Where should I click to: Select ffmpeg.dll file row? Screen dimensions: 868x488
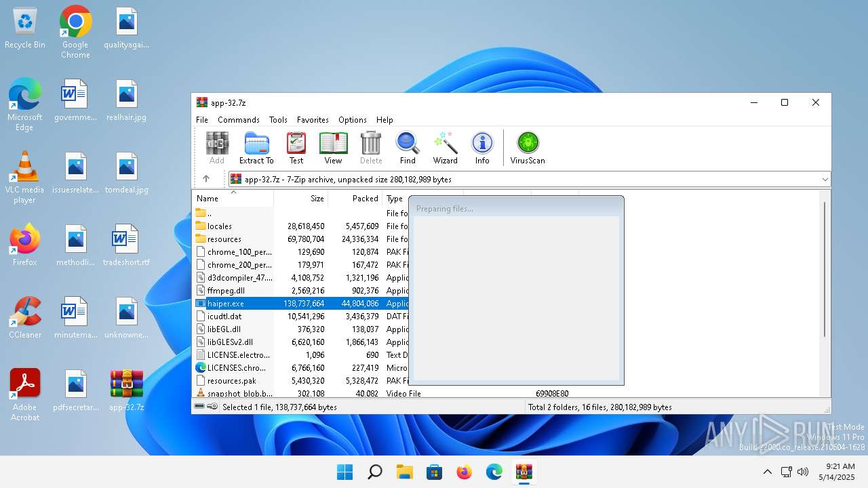[301, 291]
